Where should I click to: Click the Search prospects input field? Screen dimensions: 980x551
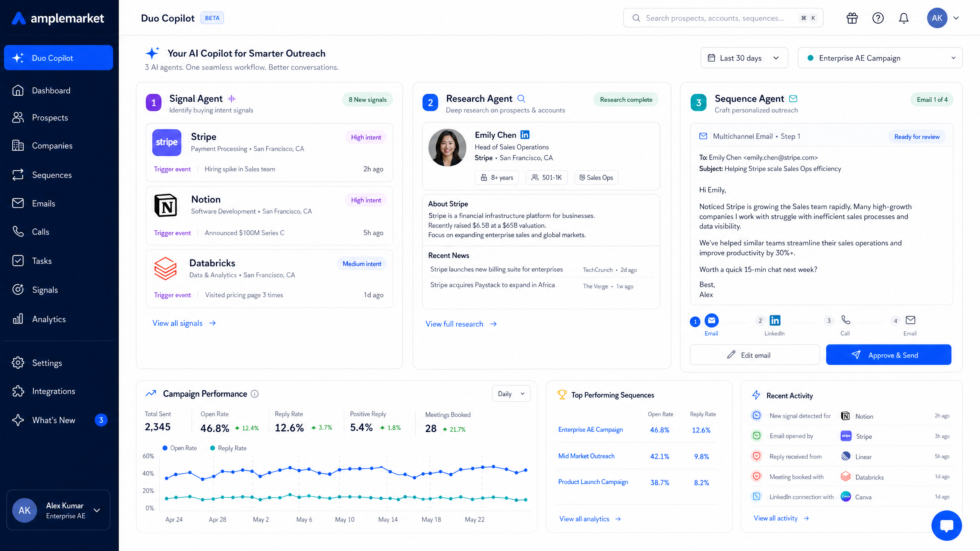coord(723,18)
